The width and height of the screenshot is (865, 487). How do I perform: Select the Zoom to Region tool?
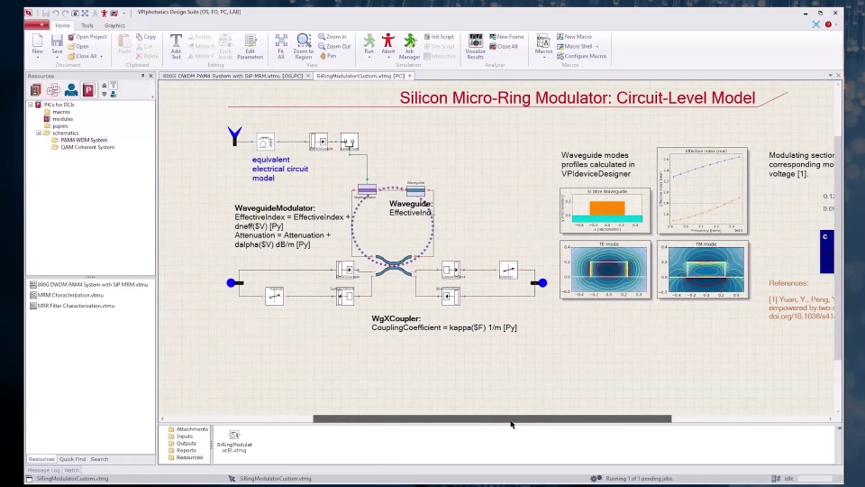click(303, 44)
